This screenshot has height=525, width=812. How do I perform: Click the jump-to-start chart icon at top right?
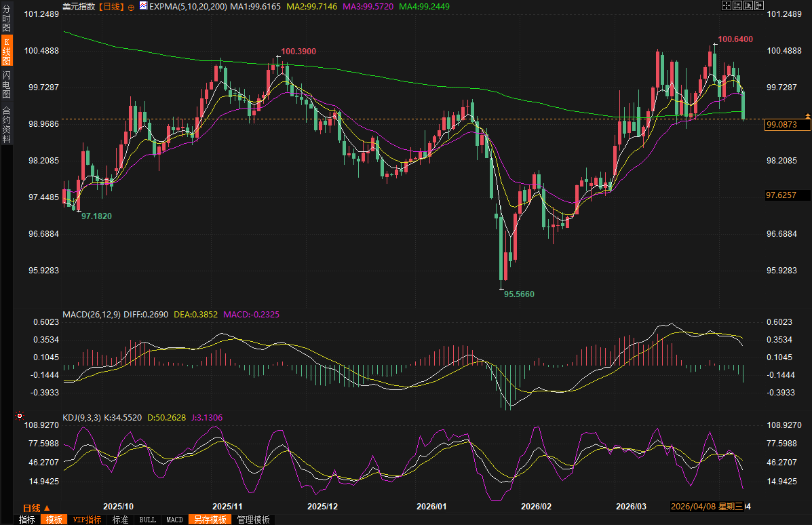click(x=737, y=5)
